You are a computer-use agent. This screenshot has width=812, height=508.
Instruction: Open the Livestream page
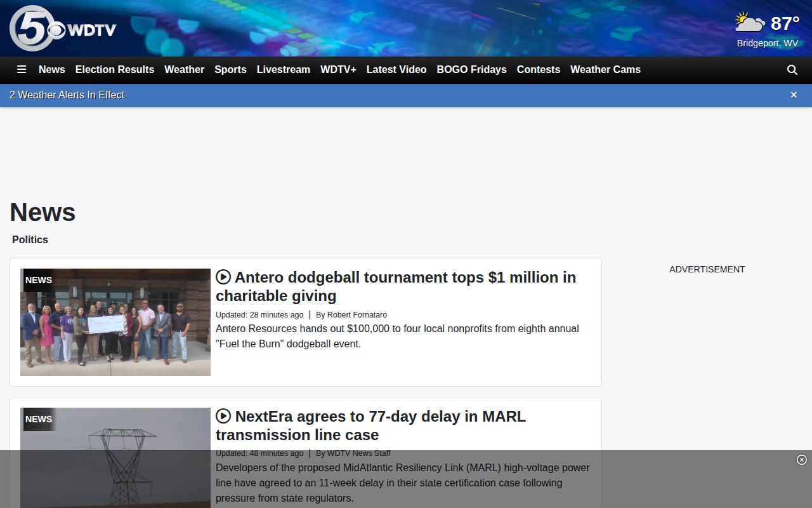(284, 70)
